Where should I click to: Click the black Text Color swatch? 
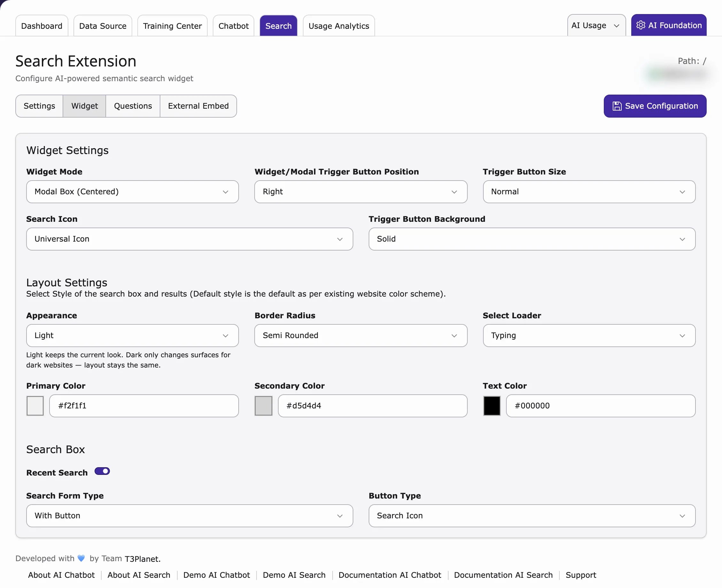tap(492, 406)
